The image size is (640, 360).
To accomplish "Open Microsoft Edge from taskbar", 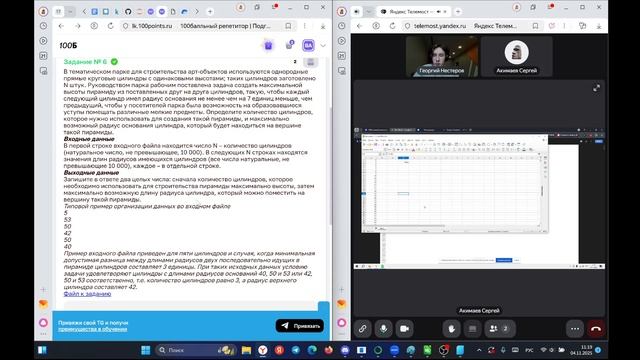I will point(312,350).
